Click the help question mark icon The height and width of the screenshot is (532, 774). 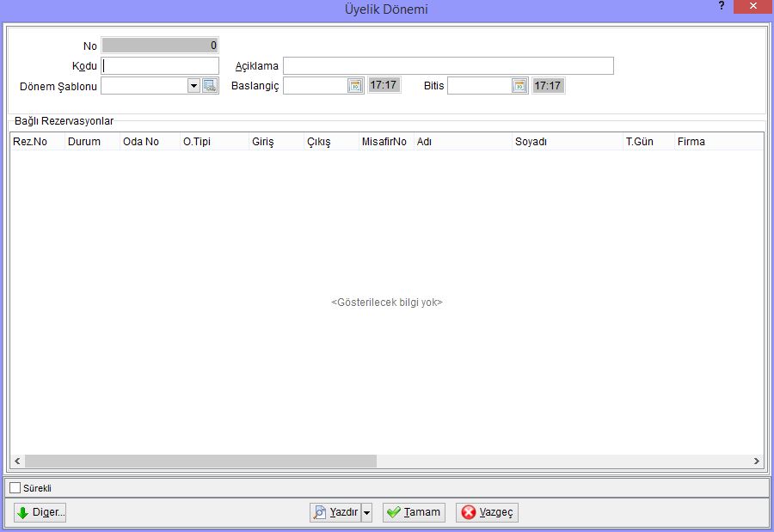point(722,6)
